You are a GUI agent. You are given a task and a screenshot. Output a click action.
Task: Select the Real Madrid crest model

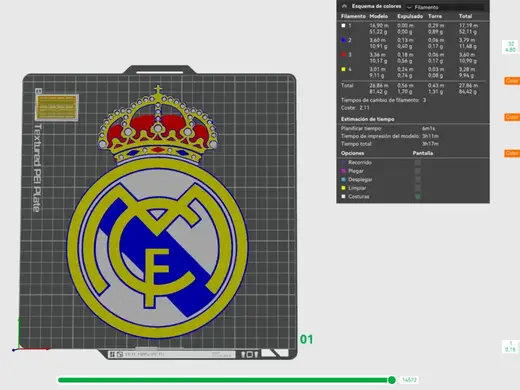(x=158, y=213)
